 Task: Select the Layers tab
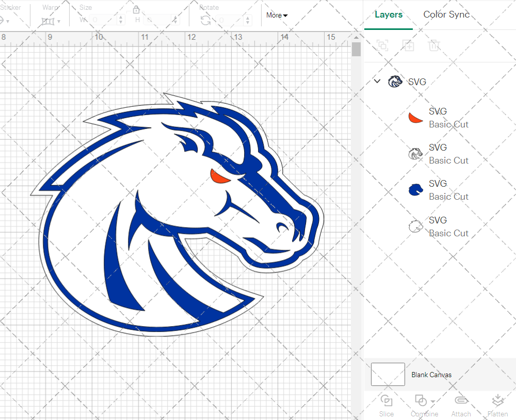389,14
